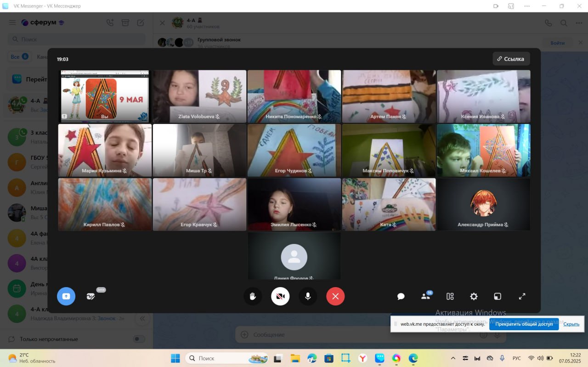
Task: Select Мария Кузьмина's video tile
Action: click(x=105, y=150)
